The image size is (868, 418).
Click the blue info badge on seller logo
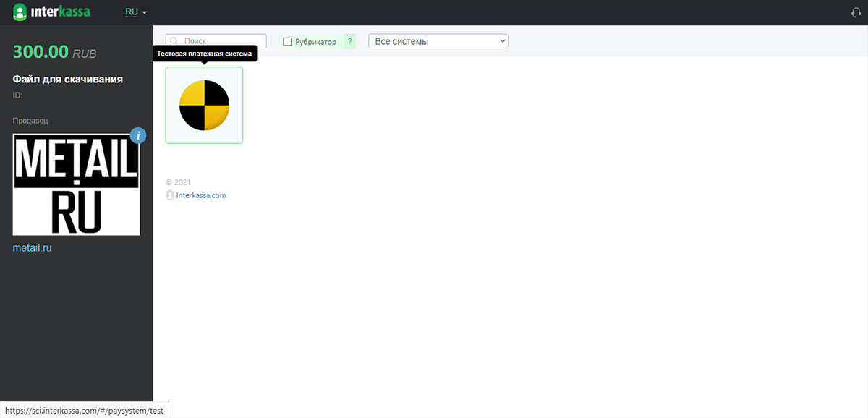coord(138,135)
